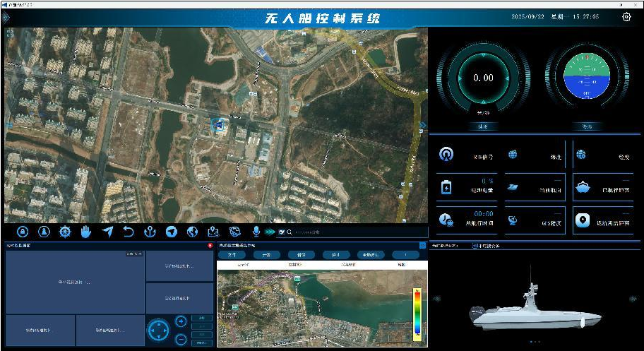Click the paper plane navigation icon
The width and height of the screenshot is (644, 351).
107,232
